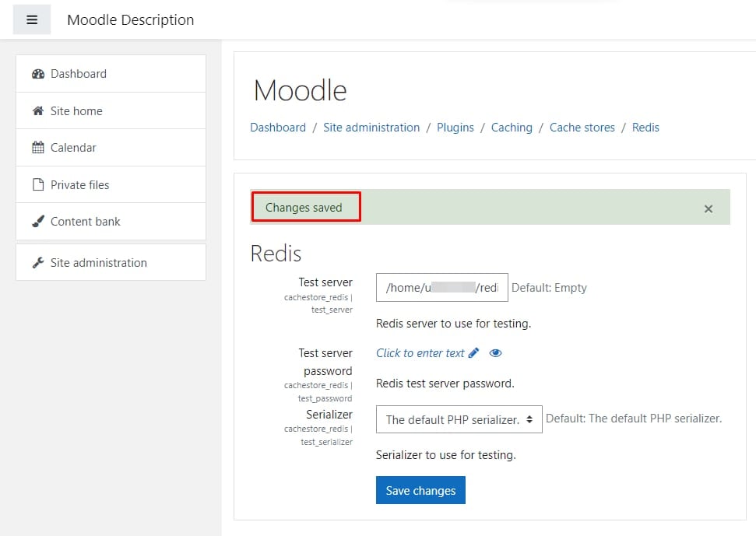Click the 'Default: Empty' text
The width and height of the screenshot is (756, 536).
pyautogui.click(x=549, y=288)
